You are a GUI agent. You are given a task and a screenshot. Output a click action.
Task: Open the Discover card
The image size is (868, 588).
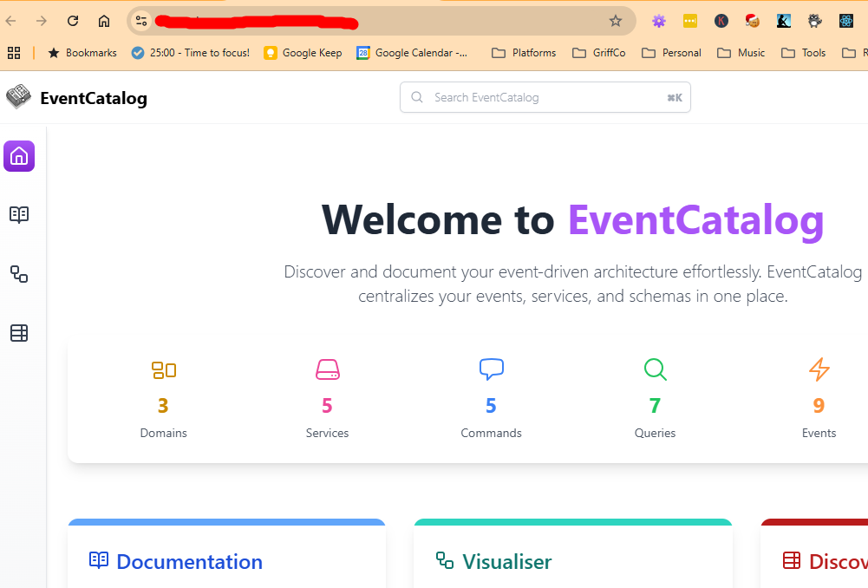814,553
